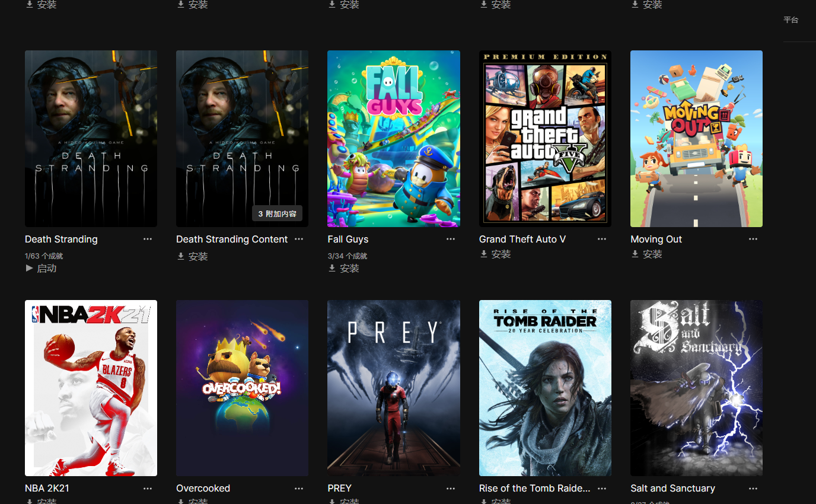The width and height of the screenshot is (816, 504).
Task: Open the Moving Out three-dot options menu
Action: [753, 239]
